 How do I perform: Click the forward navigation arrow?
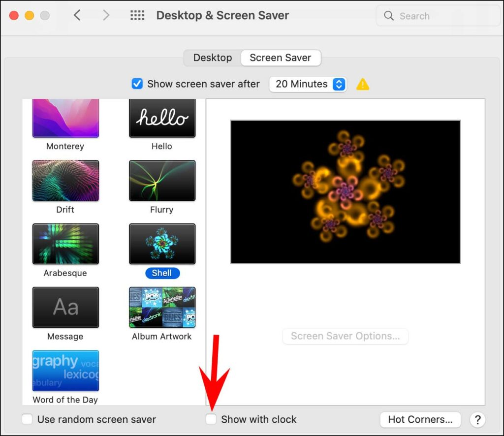coord(106,16)
